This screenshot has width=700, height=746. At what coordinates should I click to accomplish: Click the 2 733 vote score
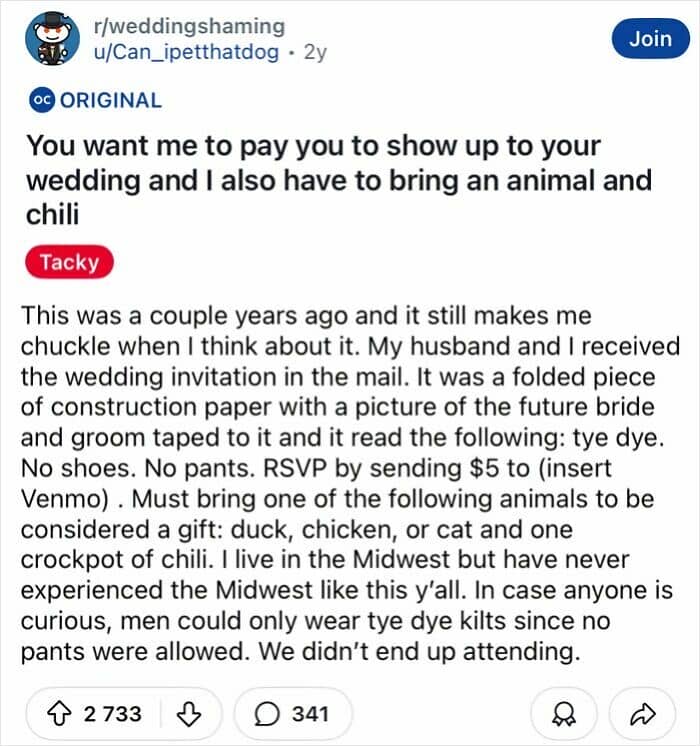tap(113, 714)
